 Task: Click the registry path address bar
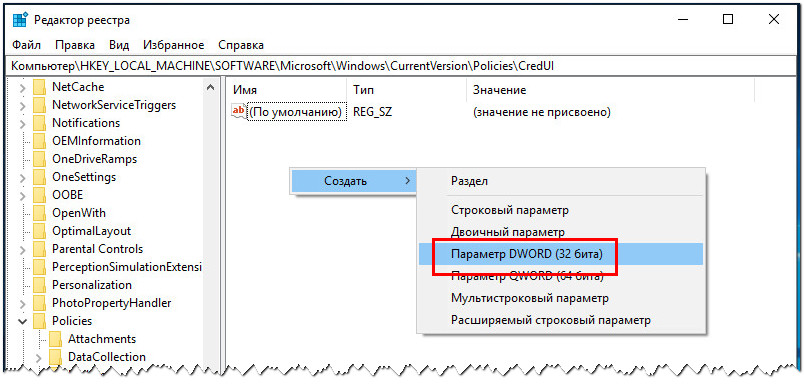click(x=402, y=66)
